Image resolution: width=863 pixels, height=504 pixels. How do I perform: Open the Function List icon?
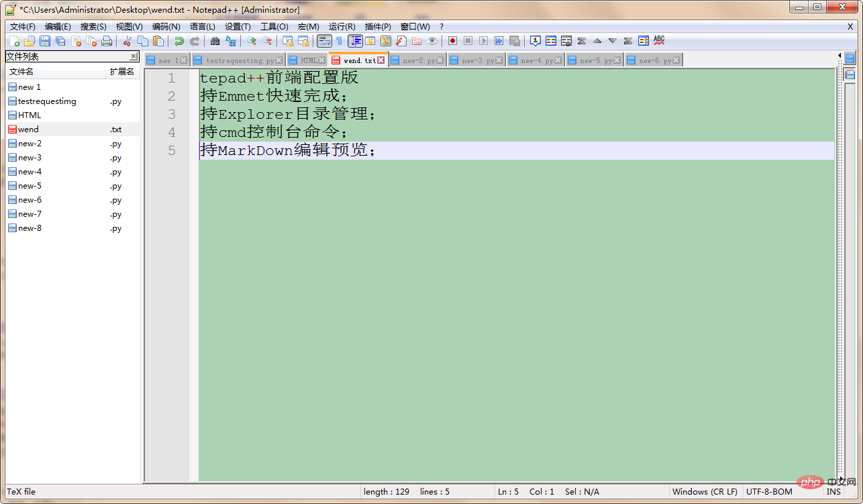point(401,41)
